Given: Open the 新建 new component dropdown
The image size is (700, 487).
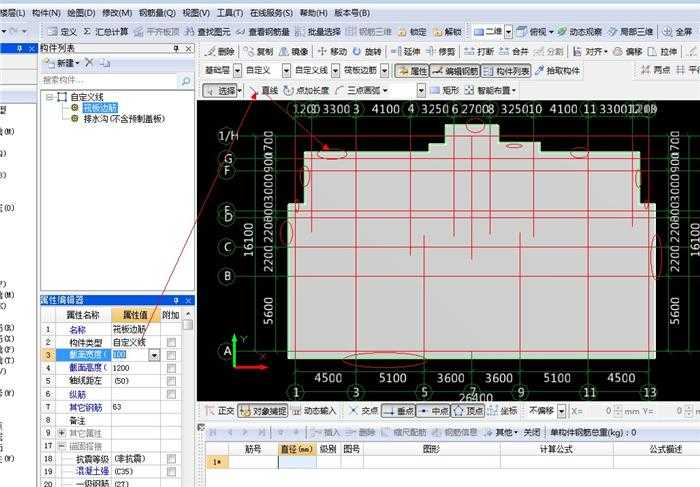Looking at the screenshot, I should pos(77,63).
